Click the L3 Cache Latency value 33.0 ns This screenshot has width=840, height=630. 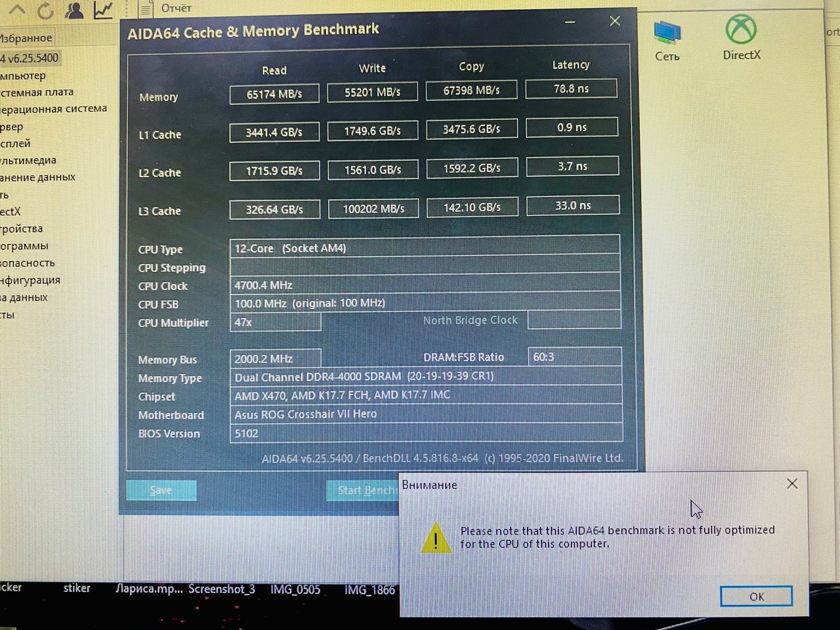point(573,205)
